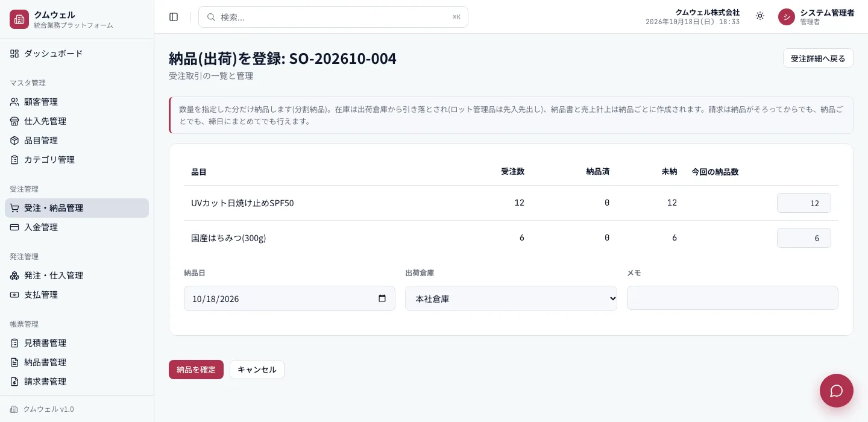Click the カテゴリ管理 clipboard icon

(14, 160)
